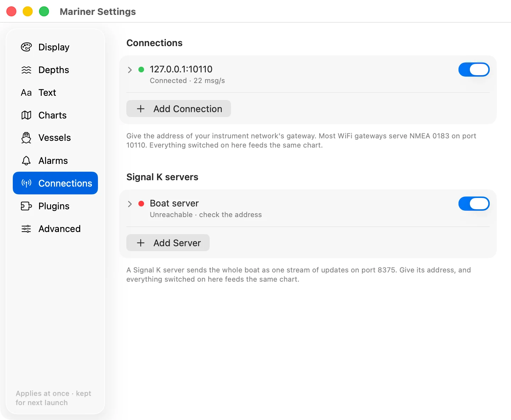Open the Display settings pane
This screenshot has height=420, width=511.
click(x=55, y=47)
